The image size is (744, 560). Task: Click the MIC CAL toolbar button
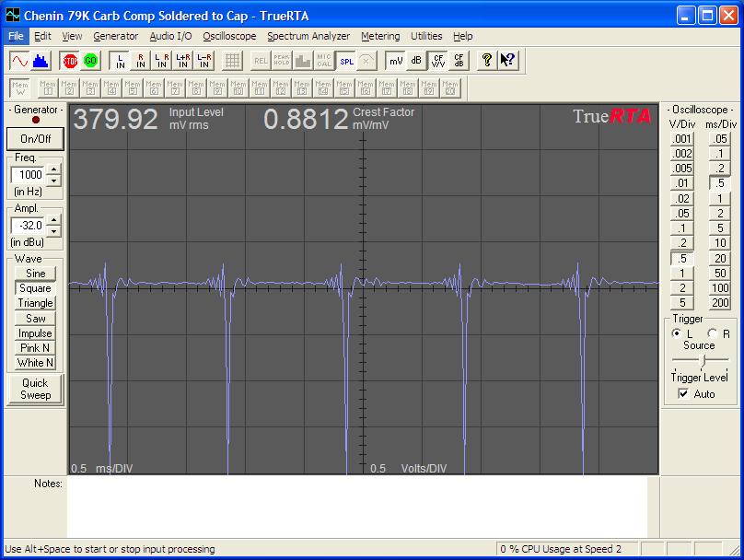tap(323, 61)
